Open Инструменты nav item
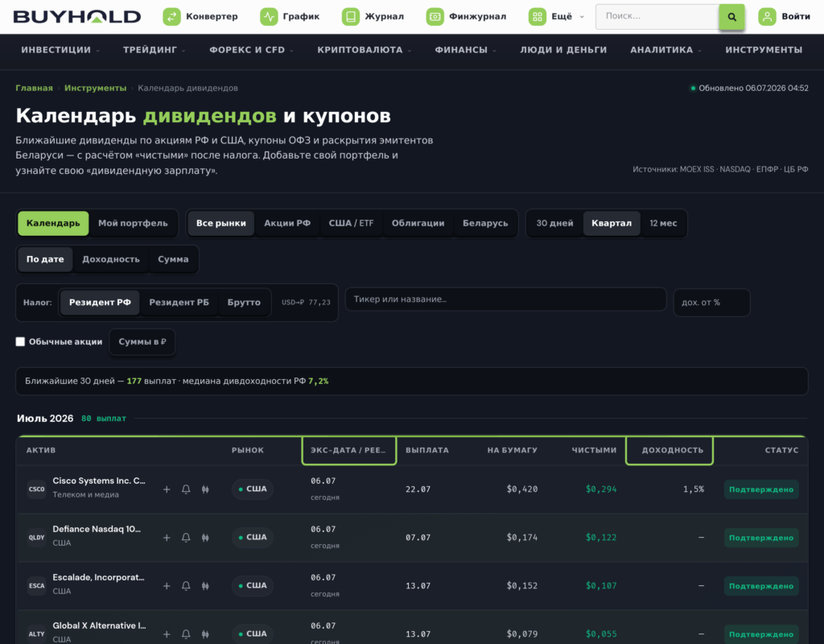This screenshot has height=644, width=824. (764, 50)
